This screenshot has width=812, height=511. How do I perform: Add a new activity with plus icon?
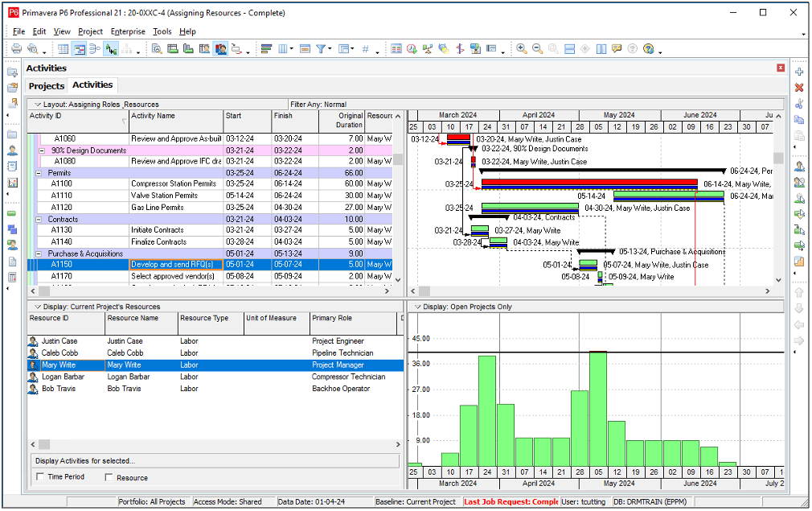[799, 72]
